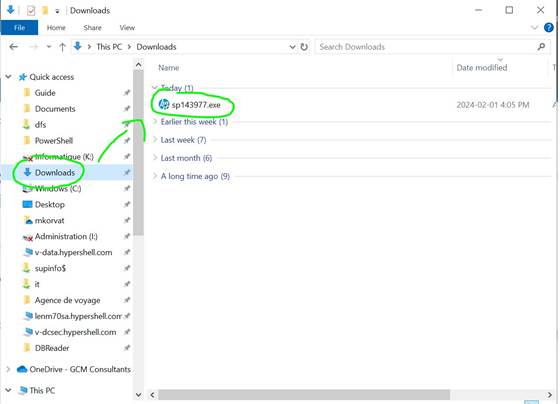The height and width of the screenshot is (404, 560).
Task: Select the sp143977.exe HP file
Action: (x=190, y=105)
